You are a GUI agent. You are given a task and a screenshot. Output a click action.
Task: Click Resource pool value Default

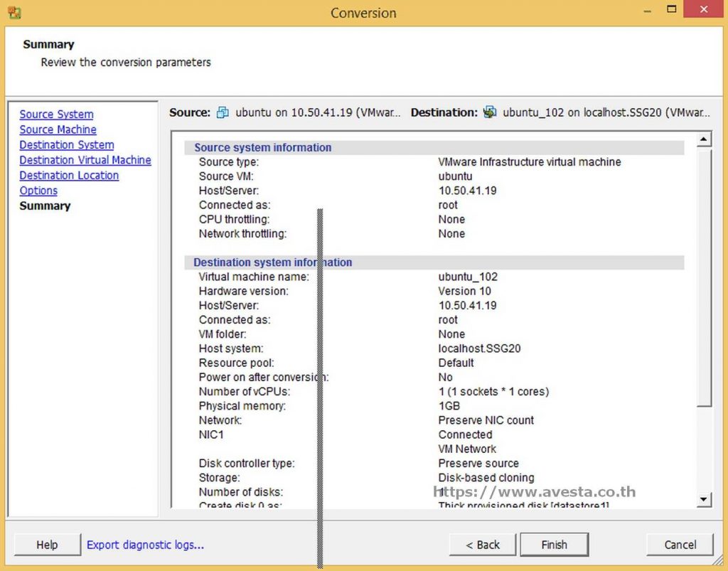click(x=456, y=363)
